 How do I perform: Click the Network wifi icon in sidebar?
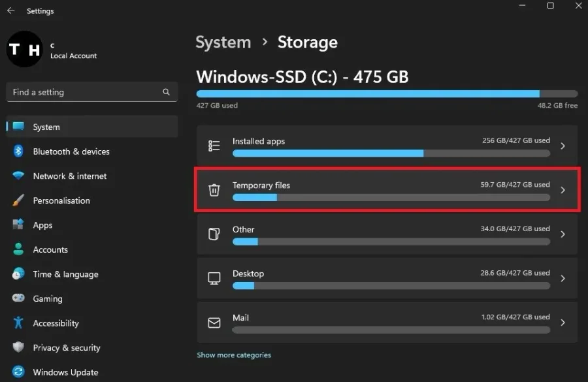(18, 176)
